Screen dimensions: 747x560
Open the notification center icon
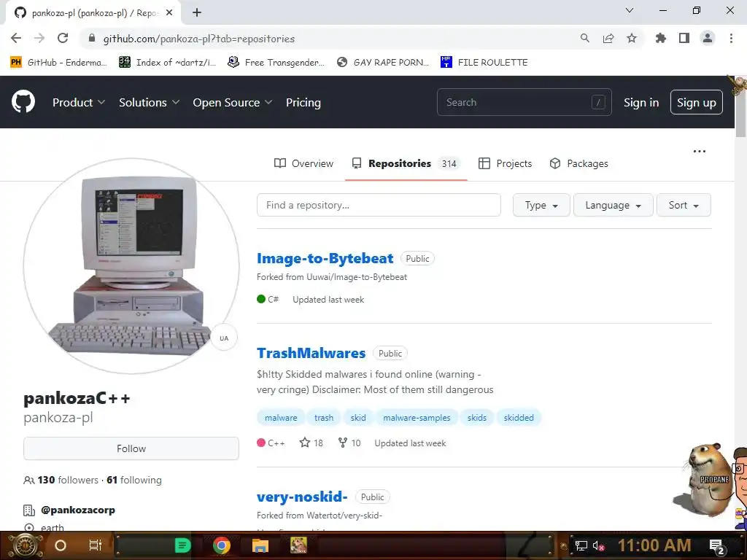717,546
